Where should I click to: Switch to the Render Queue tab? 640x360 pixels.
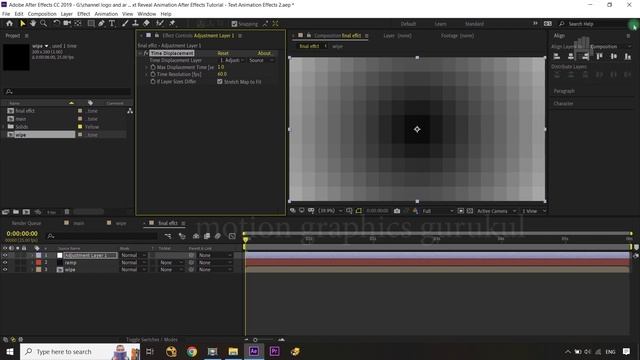point(27,223)
